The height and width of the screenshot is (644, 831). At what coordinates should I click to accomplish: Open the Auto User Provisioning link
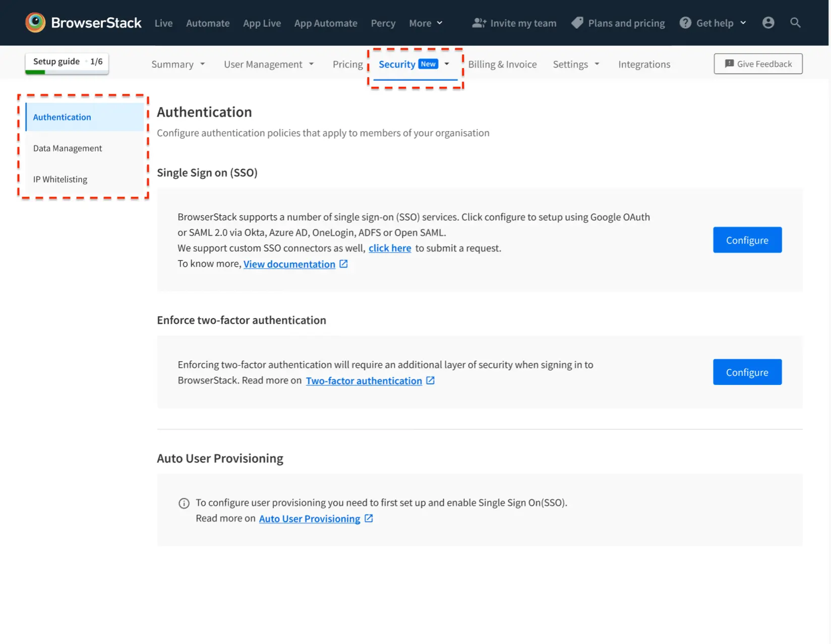310,519
